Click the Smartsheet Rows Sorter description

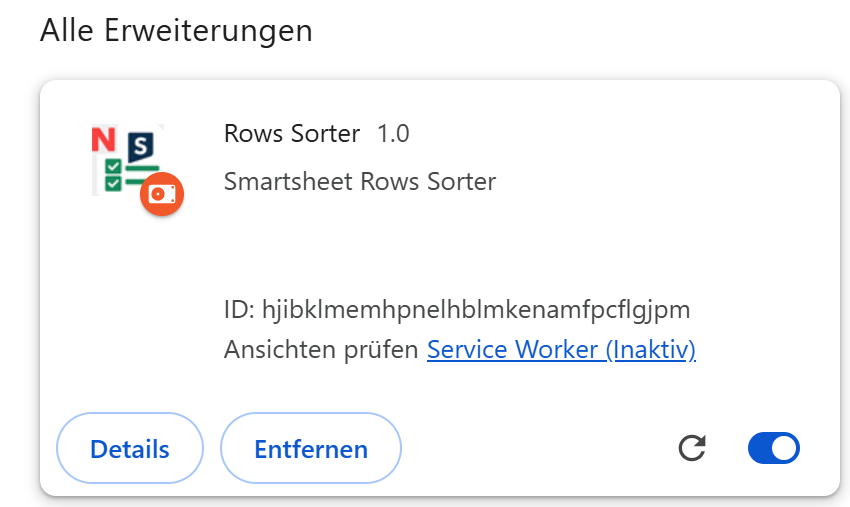coord(360,182)
